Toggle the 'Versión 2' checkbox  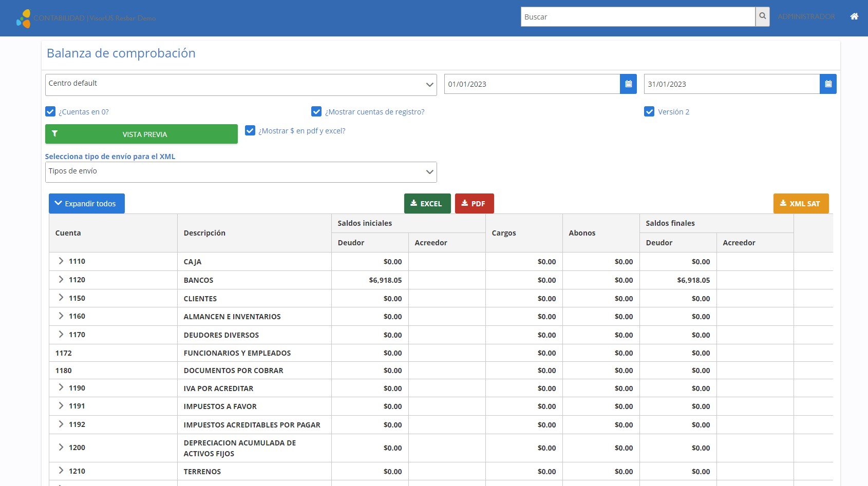tap(649, 112)
